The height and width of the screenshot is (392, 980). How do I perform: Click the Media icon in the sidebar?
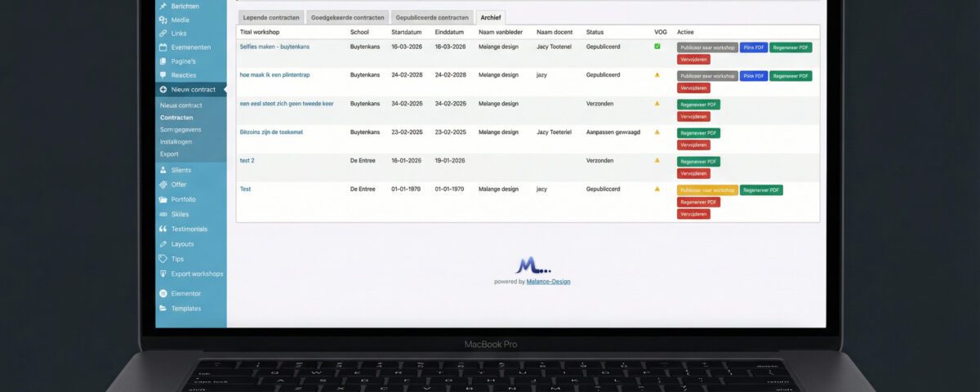pos(163,20)
